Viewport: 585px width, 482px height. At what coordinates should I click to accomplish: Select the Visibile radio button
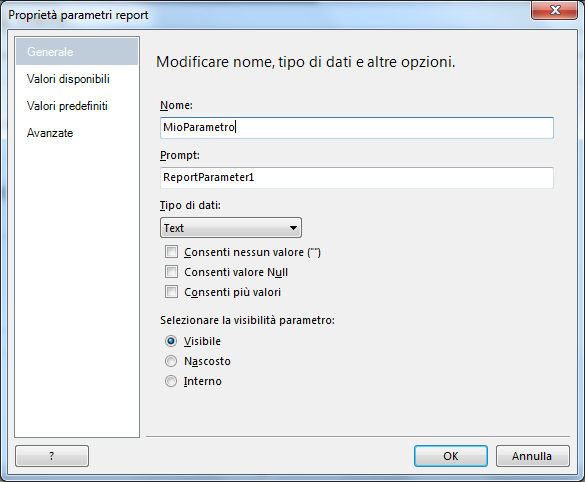171,341
